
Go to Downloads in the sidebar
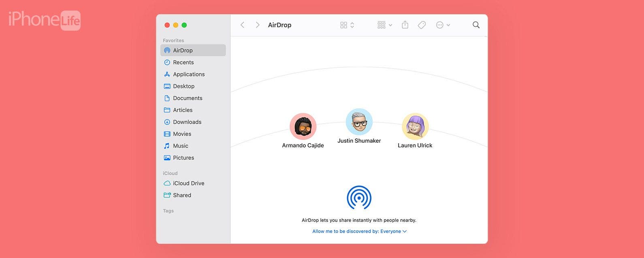point(187,122)
